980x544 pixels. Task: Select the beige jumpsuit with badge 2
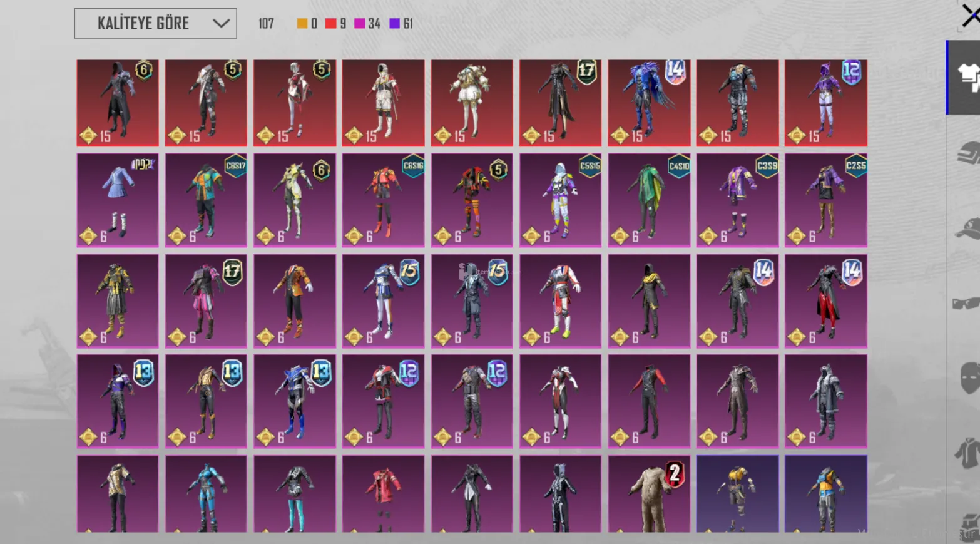click(649, 495)
